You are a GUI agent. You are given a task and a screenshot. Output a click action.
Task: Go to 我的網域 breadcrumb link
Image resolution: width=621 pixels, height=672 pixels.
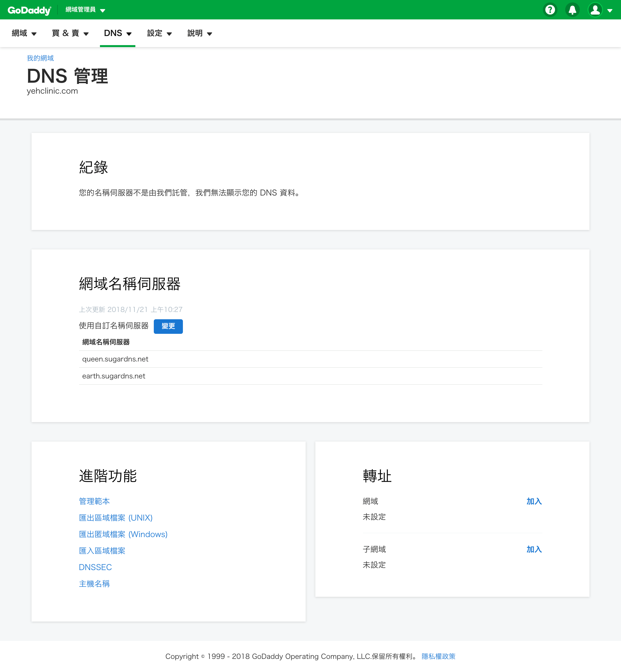pos(40,58)
